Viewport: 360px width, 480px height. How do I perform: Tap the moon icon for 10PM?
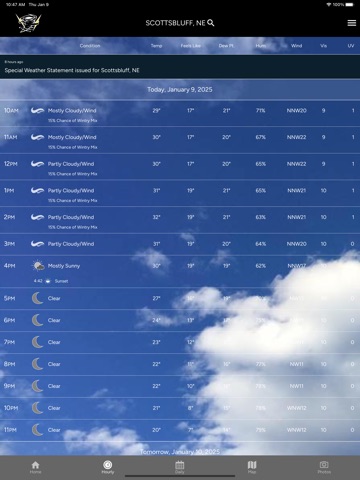coord(37,408)
